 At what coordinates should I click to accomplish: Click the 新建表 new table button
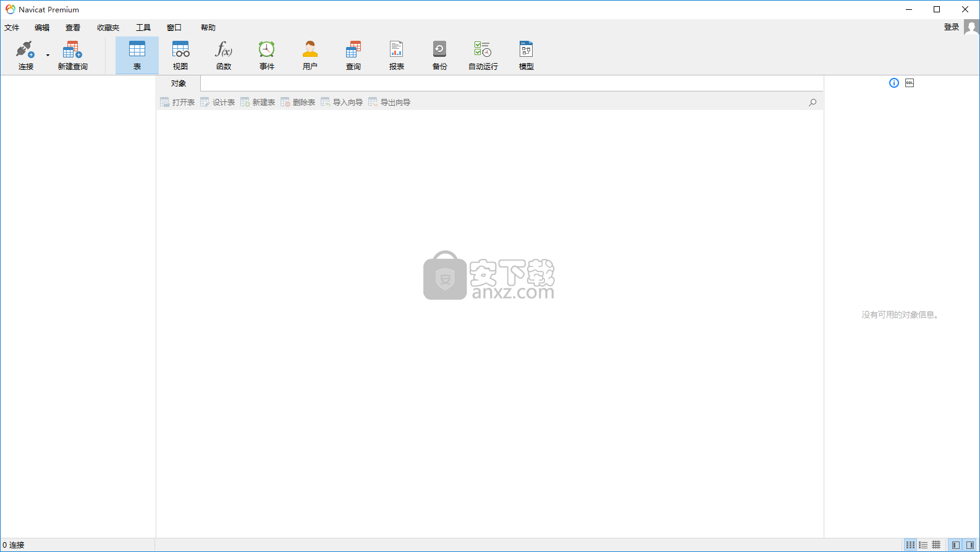(x=258, y=103)
